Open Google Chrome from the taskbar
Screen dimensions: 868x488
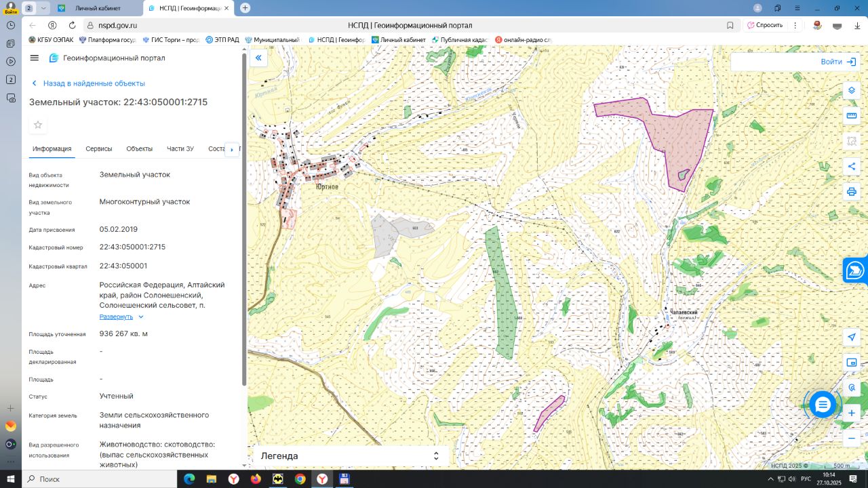(300, 479)
